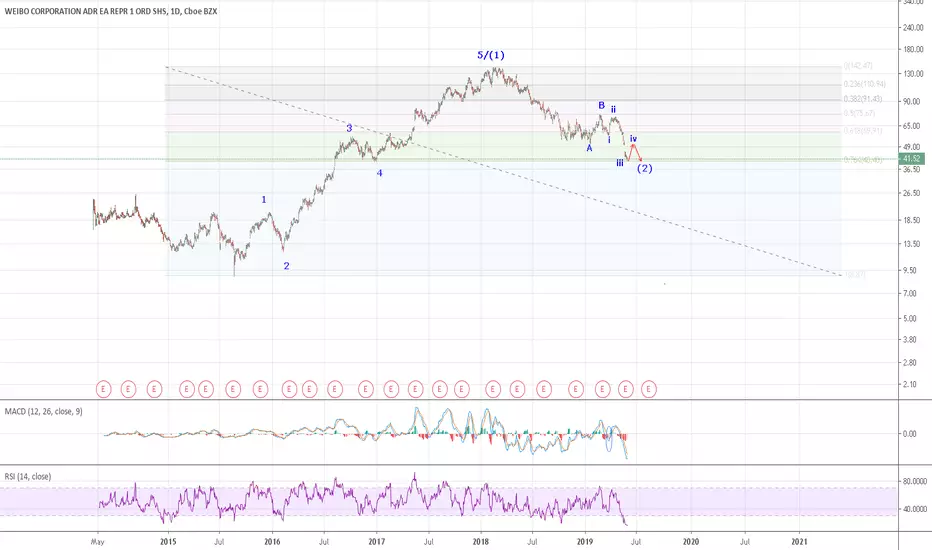Click the WEIBO CORPORATION chart title
This screenshot has width=932, height=550.
[x=111, y=11]
